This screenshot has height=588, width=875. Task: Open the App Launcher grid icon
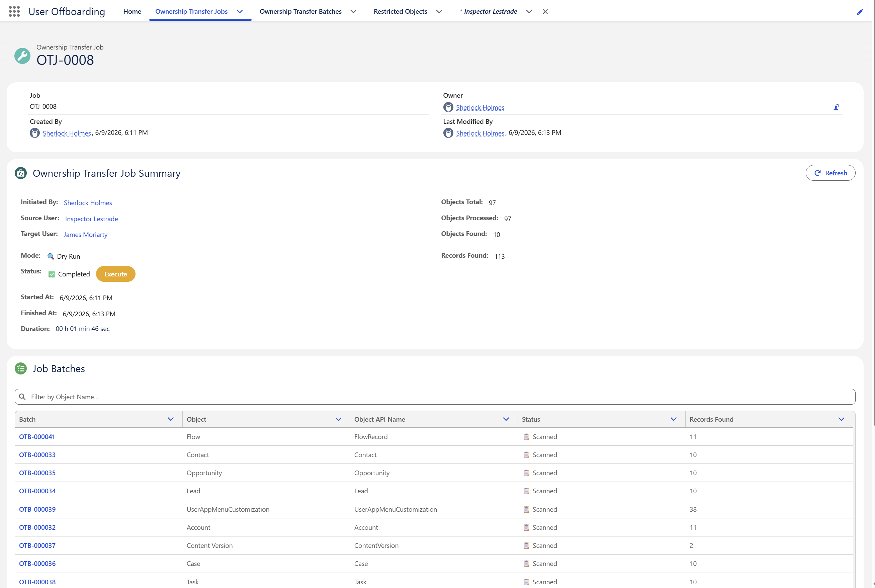pyautogui.click(x=14, y=11)
